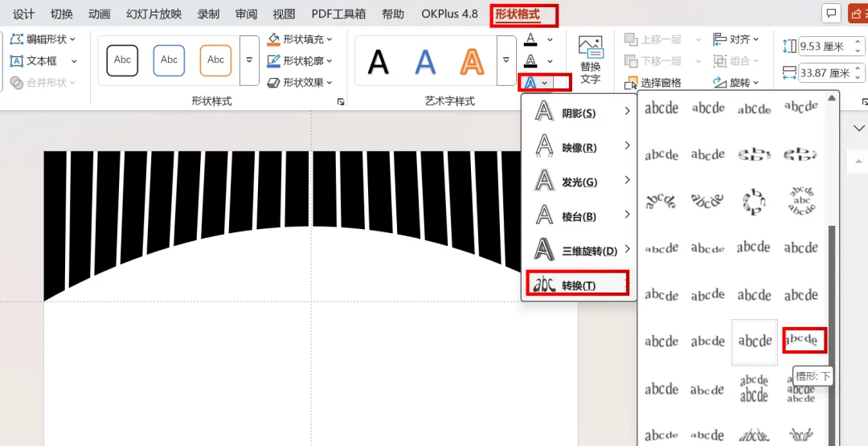Open the 三维旋转(D) submenu
Image resolution: width=868 pixels, height=446 pixels.
579,251
